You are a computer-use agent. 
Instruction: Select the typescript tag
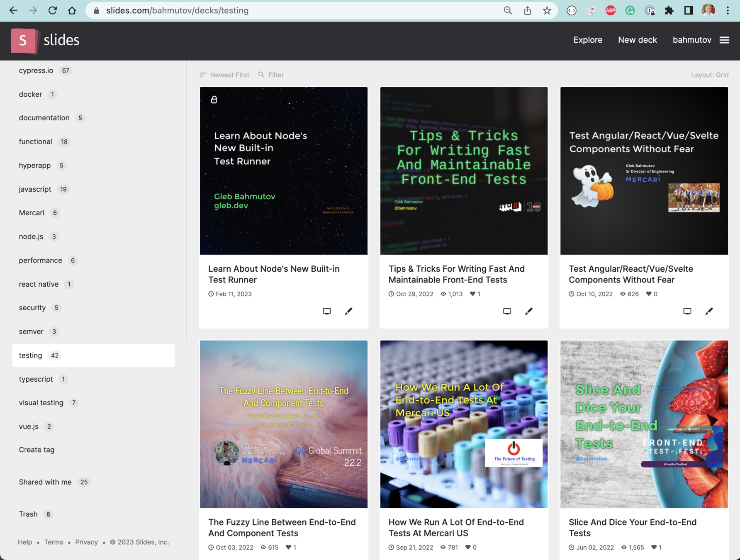[93, 379]
